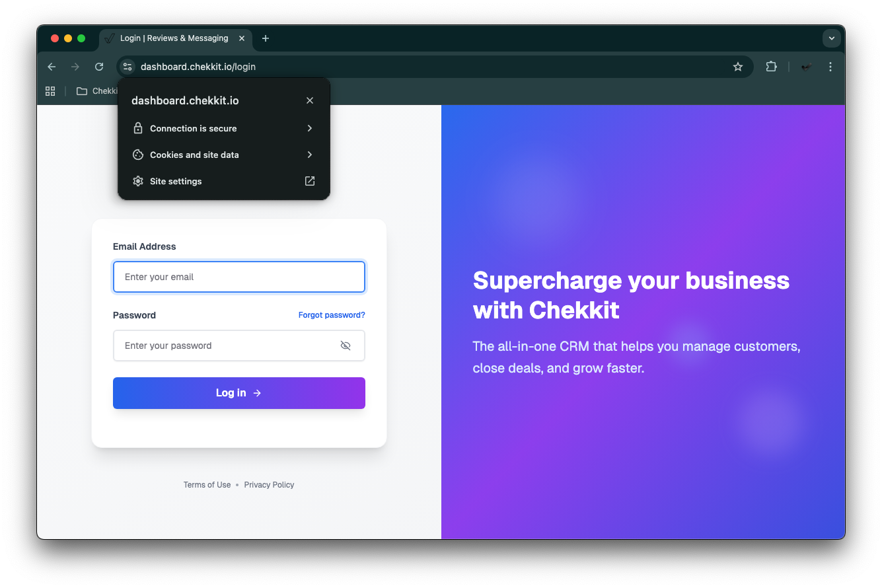Bookmark this page with the star icon
Viewport: 882px width, 588px height.
[x=738, y=67]
